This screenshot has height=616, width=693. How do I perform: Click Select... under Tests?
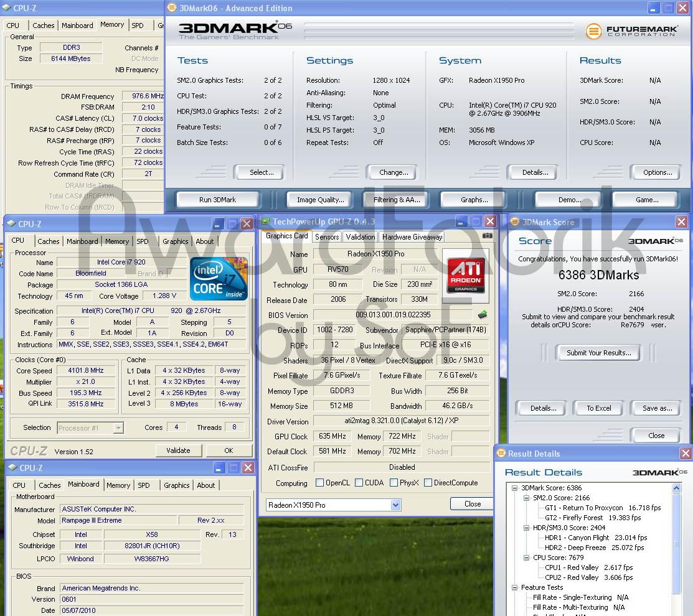pos(261,172)
